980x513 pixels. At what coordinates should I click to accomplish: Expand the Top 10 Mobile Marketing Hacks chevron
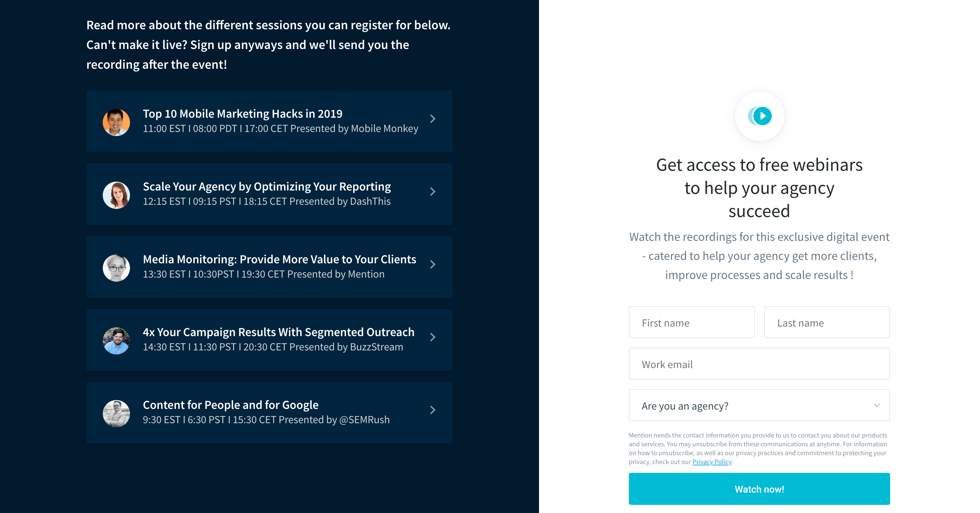click(432, 119)
